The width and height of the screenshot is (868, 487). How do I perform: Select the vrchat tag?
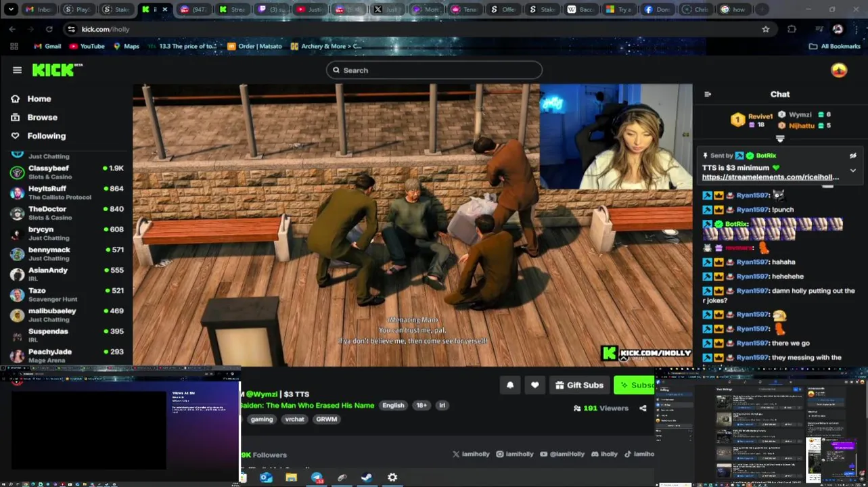click(x=295, y=419)
